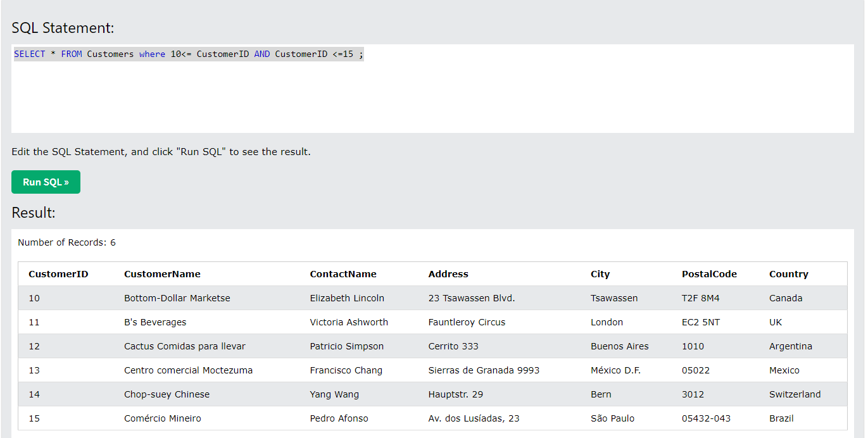Click the Run SQL button
Viewport: 868px width, 438px height.
46,182
